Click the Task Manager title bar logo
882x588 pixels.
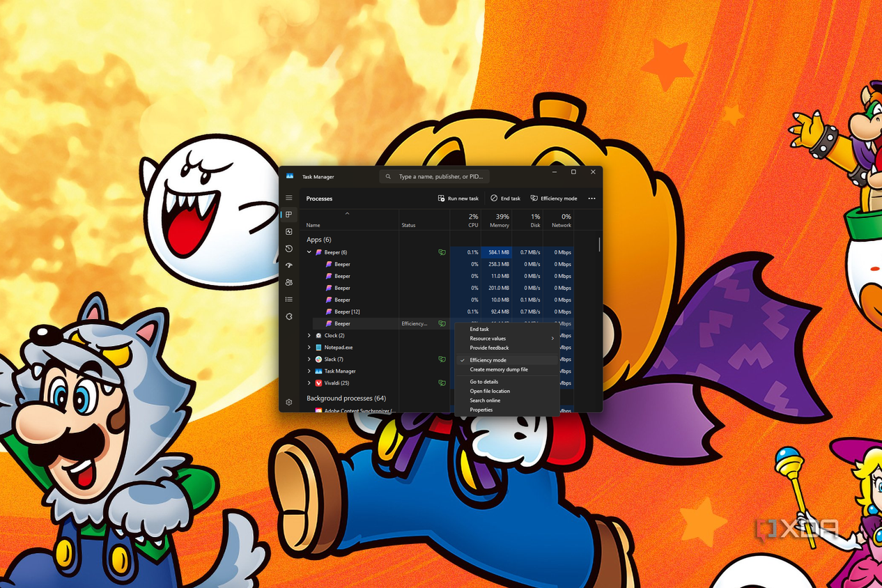click(x=290, y=177)
